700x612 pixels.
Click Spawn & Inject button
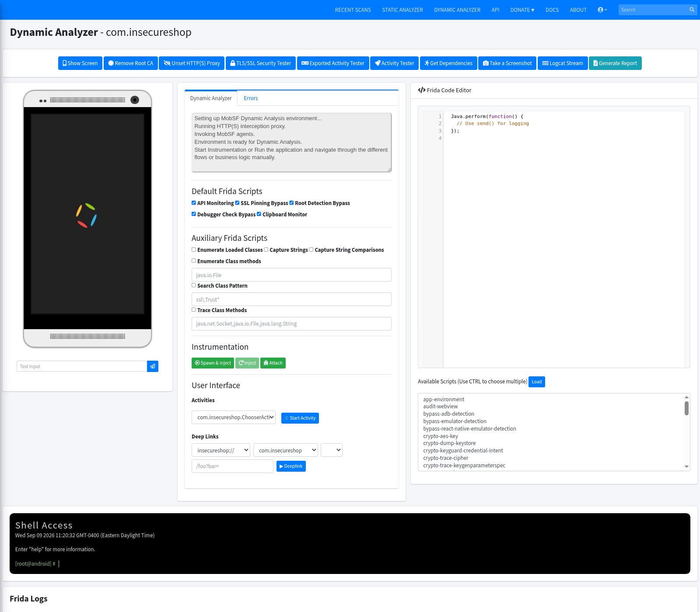point(213,363)
